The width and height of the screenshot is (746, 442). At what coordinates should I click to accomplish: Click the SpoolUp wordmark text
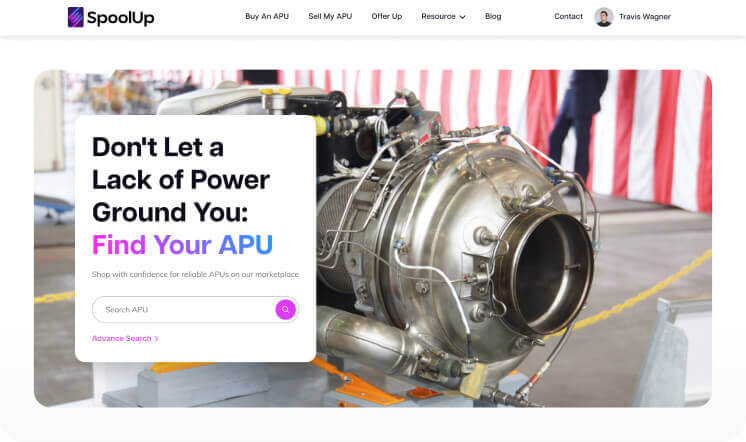121,18
